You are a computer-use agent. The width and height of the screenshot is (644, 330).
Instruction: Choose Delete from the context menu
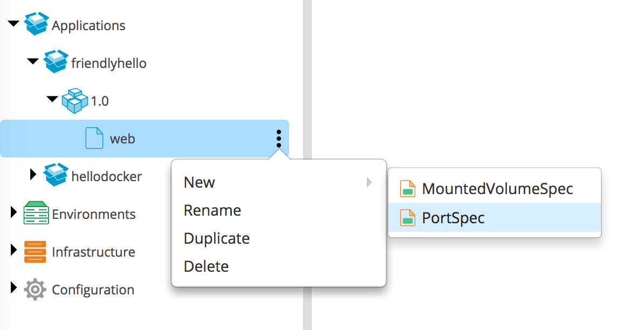(x=207, y=266)
